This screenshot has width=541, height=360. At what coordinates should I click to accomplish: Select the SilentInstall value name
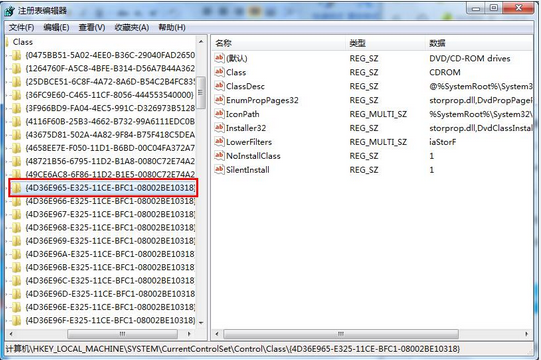[247, 170]
